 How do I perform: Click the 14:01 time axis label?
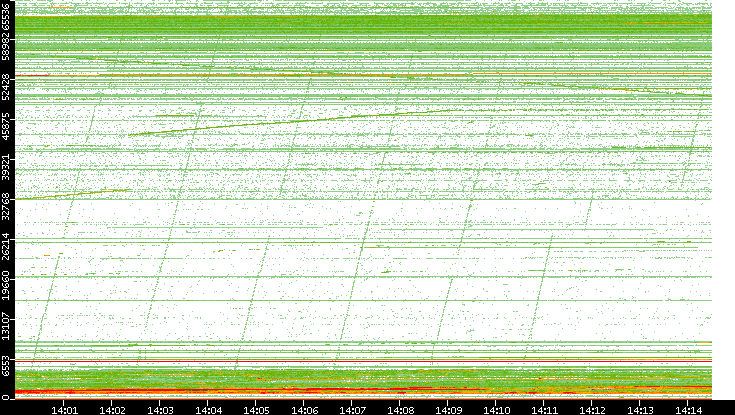(x=64, y=408)
